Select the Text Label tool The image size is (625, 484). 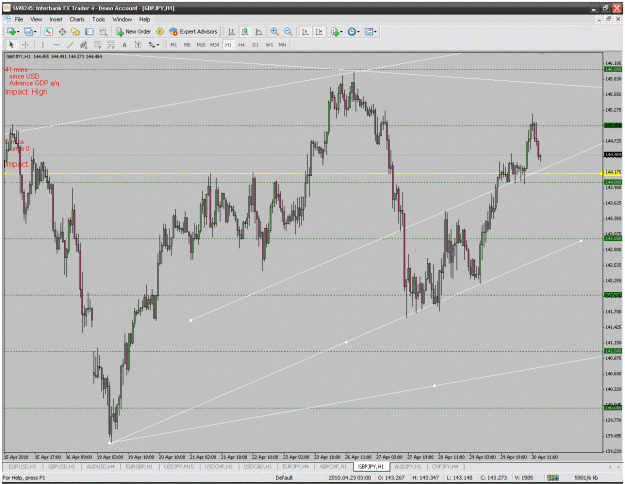[138, 45]
